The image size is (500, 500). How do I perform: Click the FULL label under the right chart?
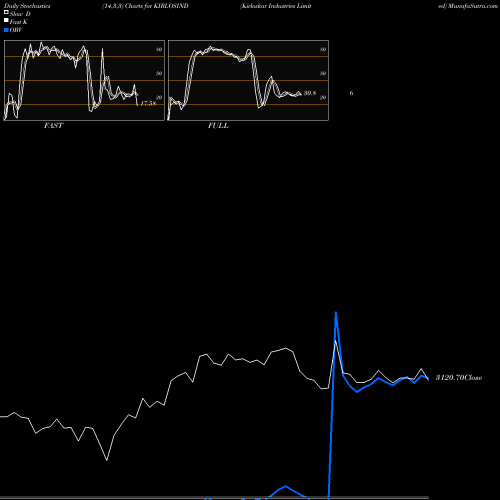click(218, 126)
